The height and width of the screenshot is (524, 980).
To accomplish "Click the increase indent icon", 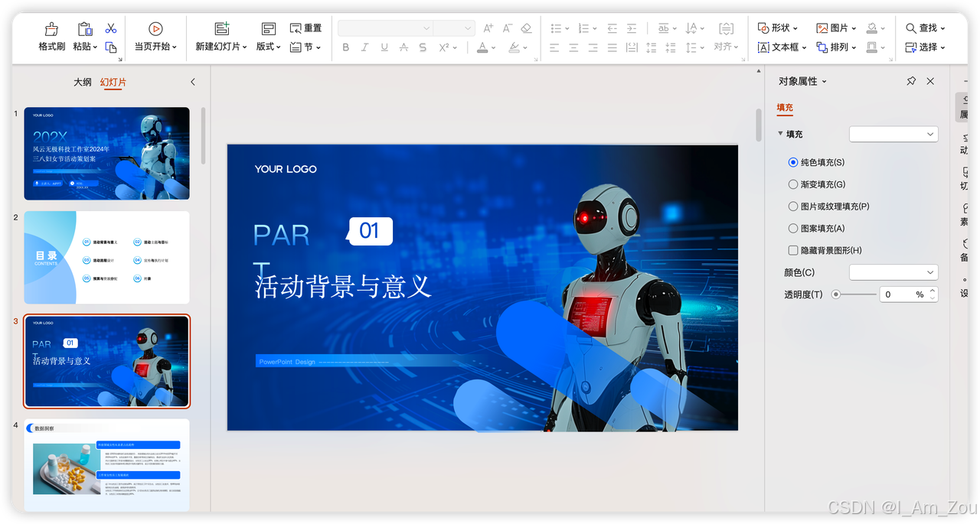I will click(x=631, y=28).
